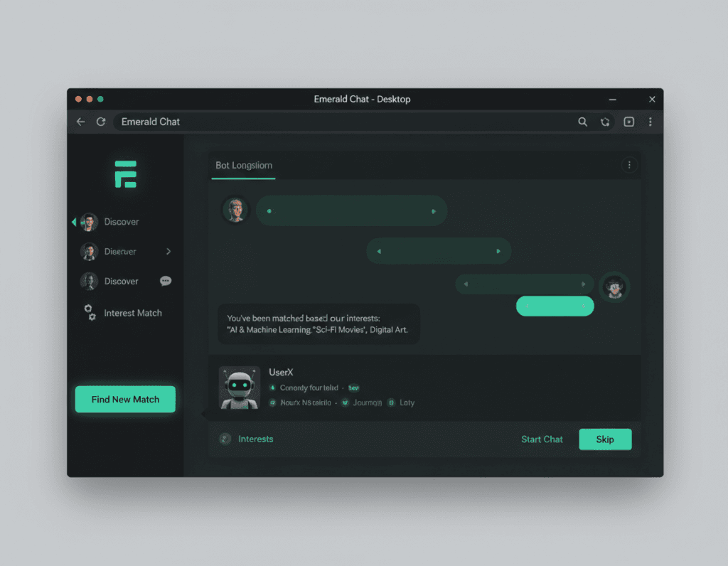Click the Interests icon near bottom left
This screenshot has height=566, width=728.
[225, 439]
